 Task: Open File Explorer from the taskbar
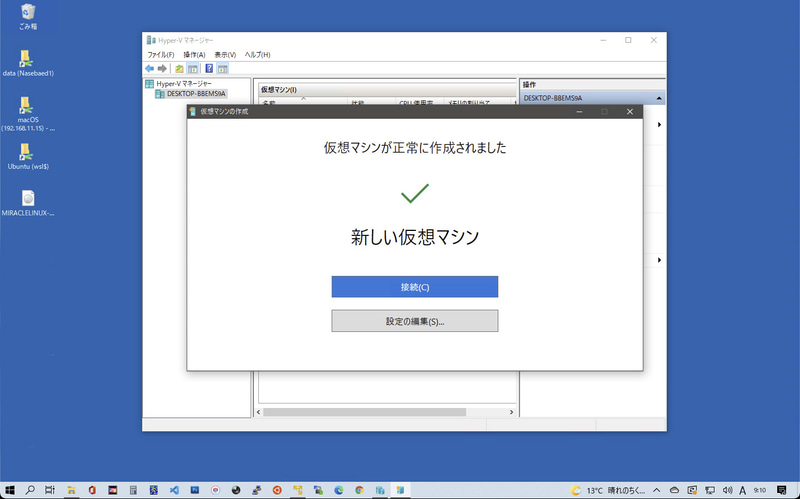[x=71, y=490]
